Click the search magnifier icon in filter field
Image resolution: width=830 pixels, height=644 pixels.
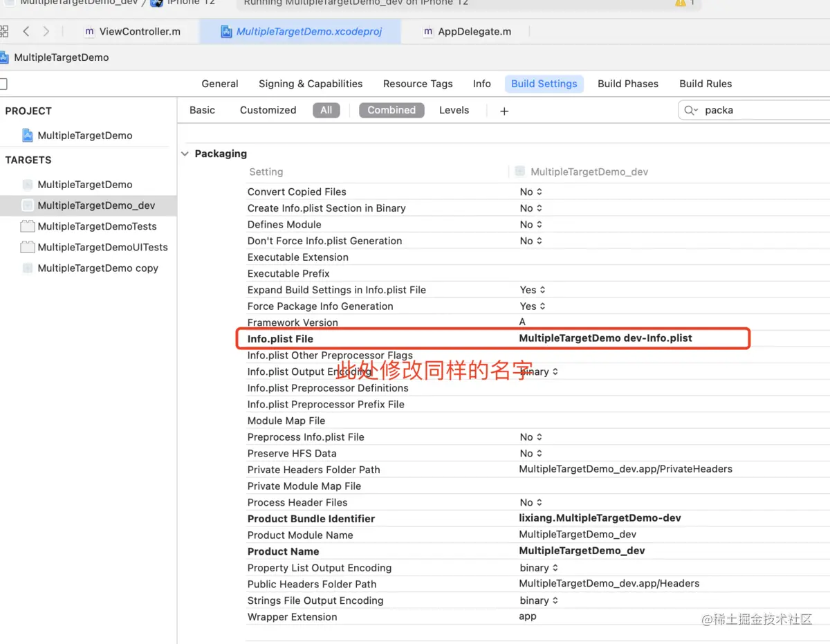tap(690, 110)
